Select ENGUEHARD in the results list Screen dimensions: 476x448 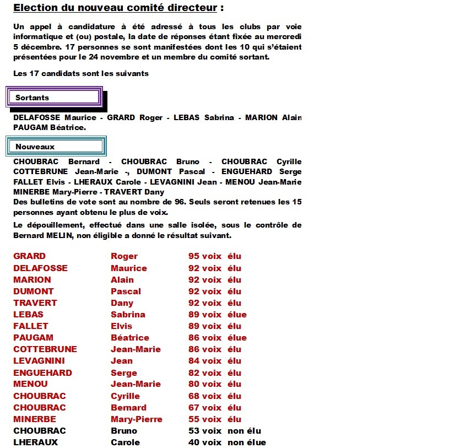[42, 373]
